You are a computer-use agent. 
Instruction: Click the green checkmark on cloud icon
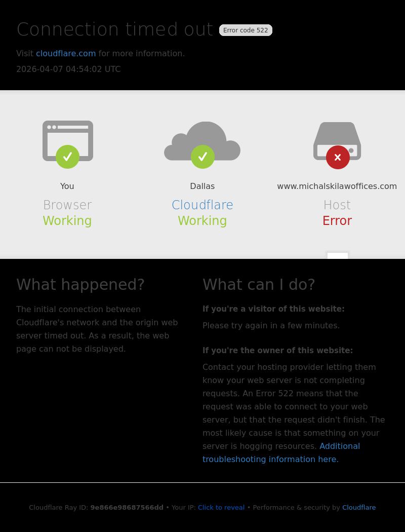[x=202, y=157]
